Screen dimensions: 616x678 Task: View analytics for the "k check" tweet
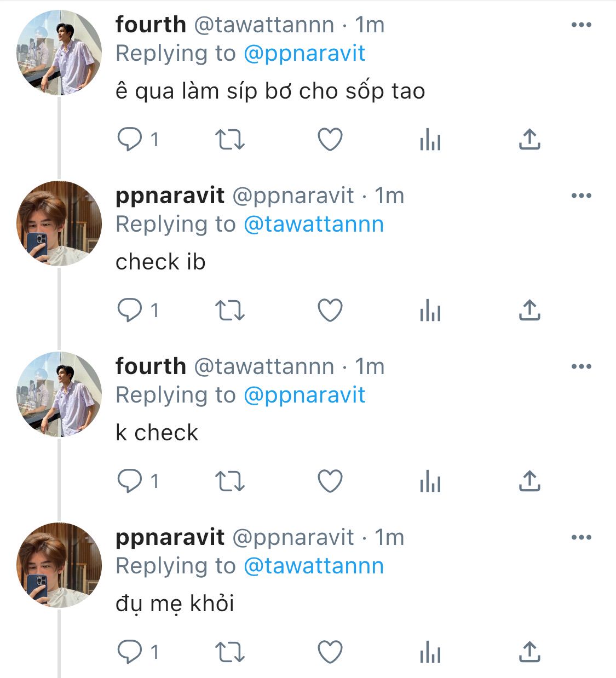point(430,481)
